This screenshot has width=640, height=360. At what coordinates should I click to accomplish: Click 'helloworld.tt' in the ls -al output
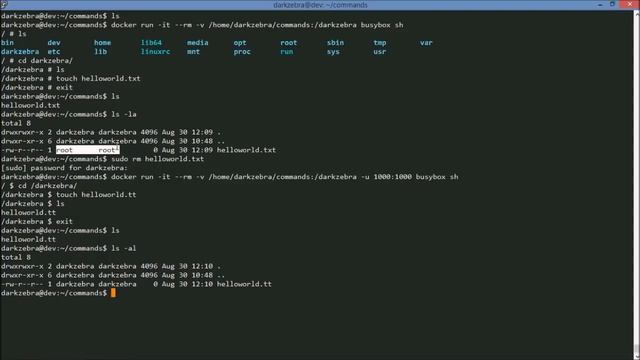click(244, 284)
